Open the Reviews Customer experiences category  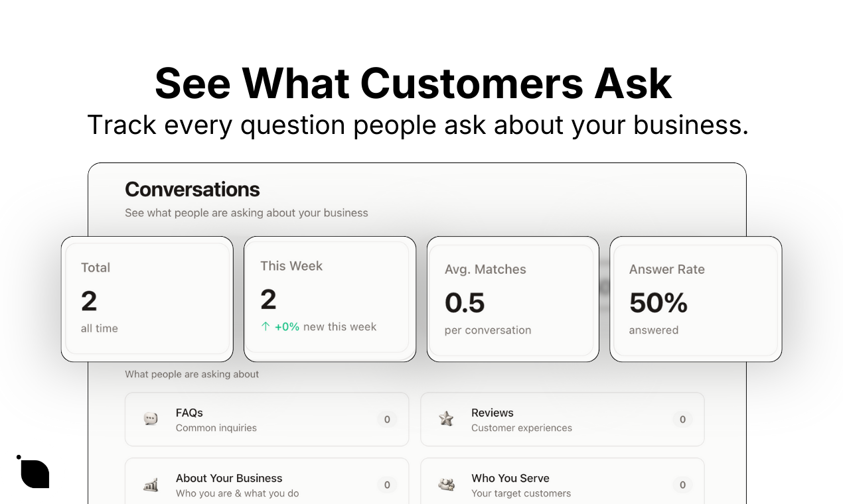(x=562, y=419)
